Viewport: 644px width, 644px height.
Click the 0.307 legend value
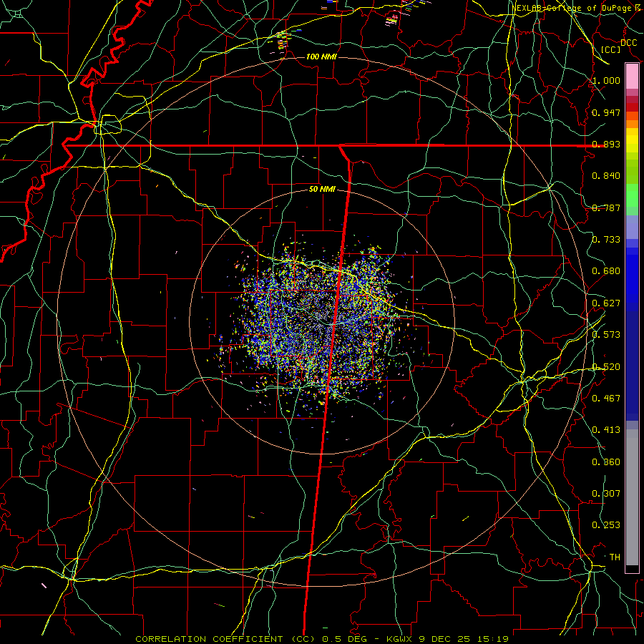coord(606,494)
